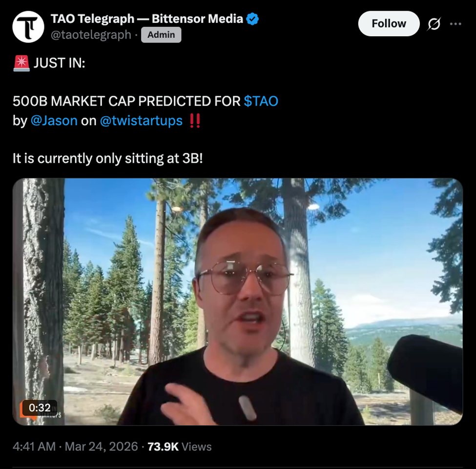
Task: Click the red double exclamation emoji
Action: coord(195,121)
